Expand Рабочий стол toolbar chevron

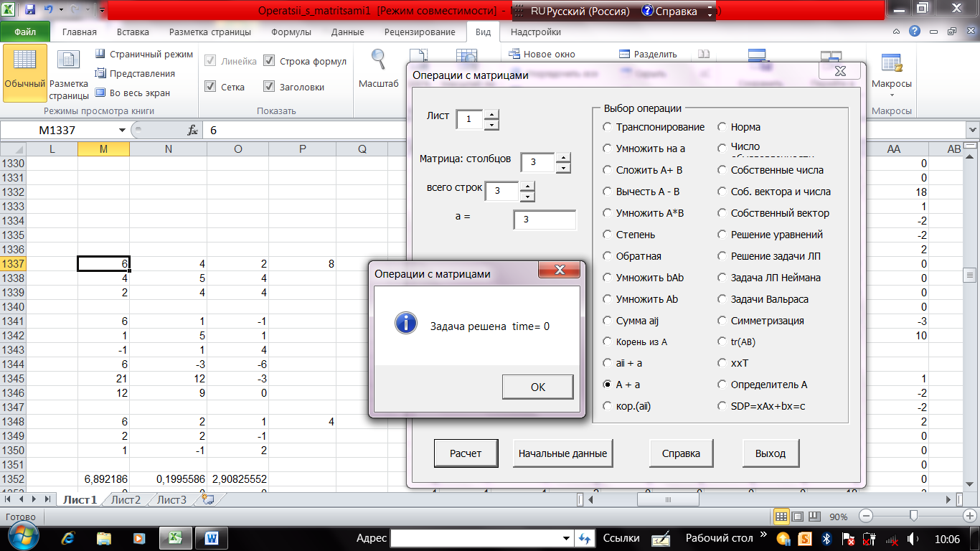765,536
